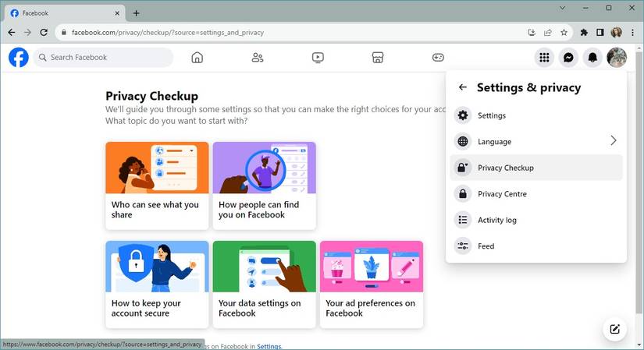Screen dimensions: 644x350
Task: Expand the Language submenu chevron
Action: 613,141
